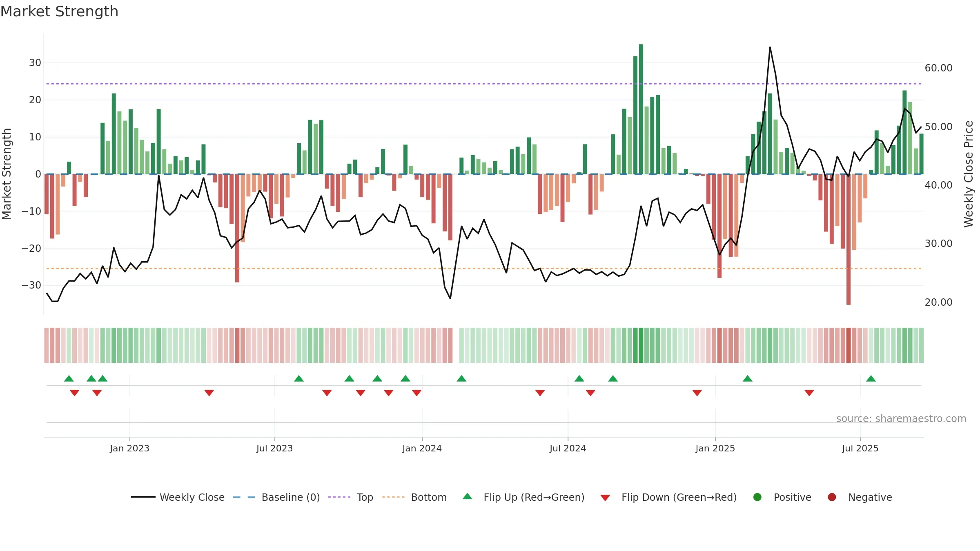Image resolution: width=980 pixels, height=551 pixels.
Task: Click the weekly close price peak above 60
Action: (x=770, y=47)
